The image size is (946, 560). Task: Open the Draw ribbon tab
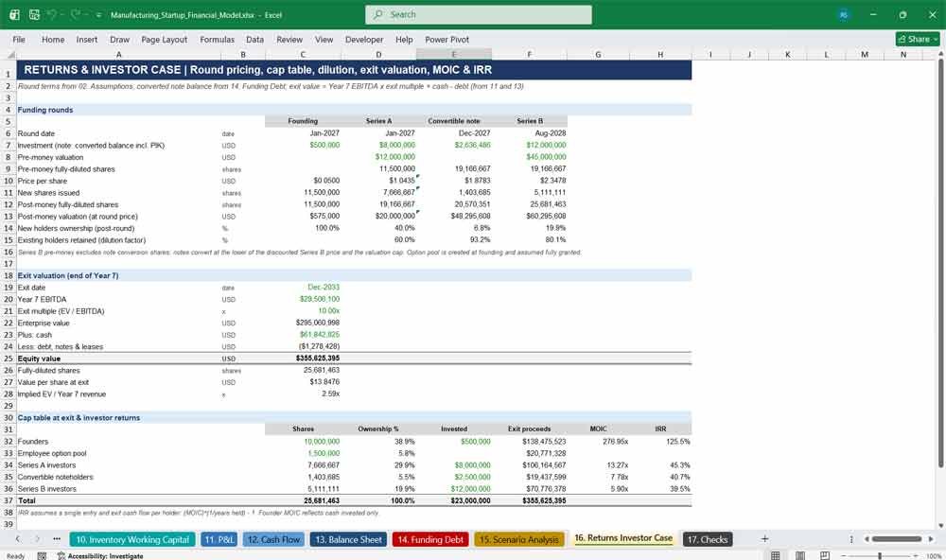point(119,39)
